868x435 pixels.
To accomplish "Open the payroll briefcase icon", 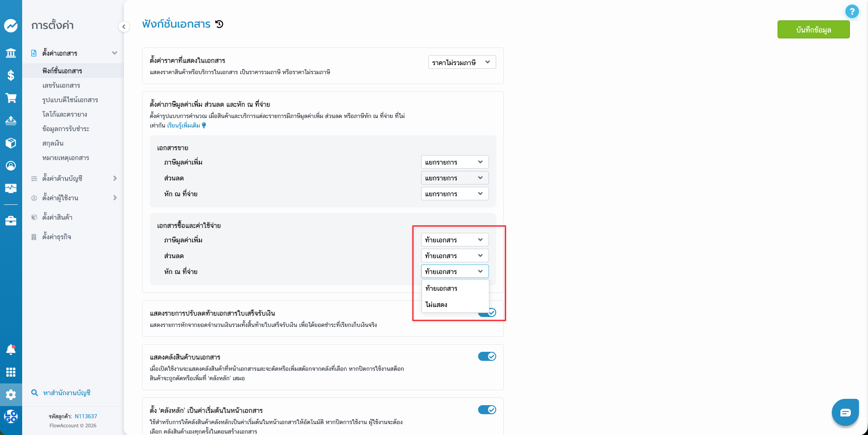I will click(11, 221).
